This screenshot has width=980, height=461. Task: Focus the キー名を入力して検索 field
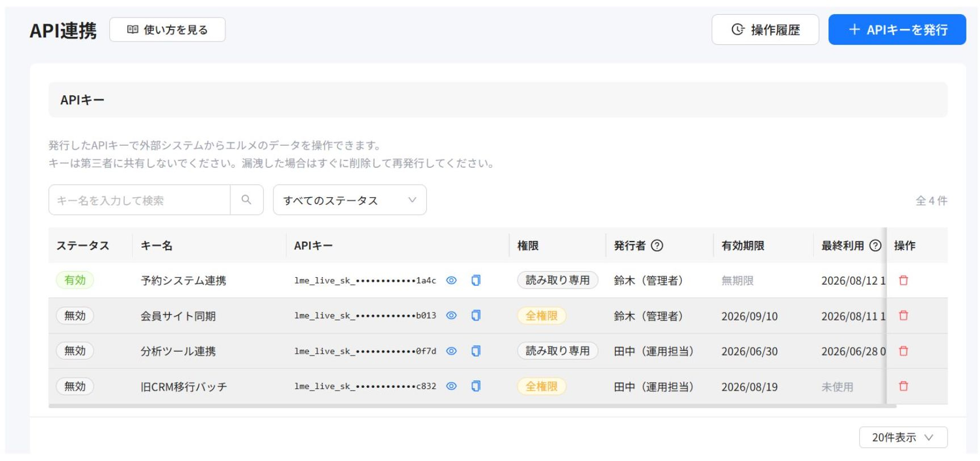pyautogui.click(x=140, y=200)
